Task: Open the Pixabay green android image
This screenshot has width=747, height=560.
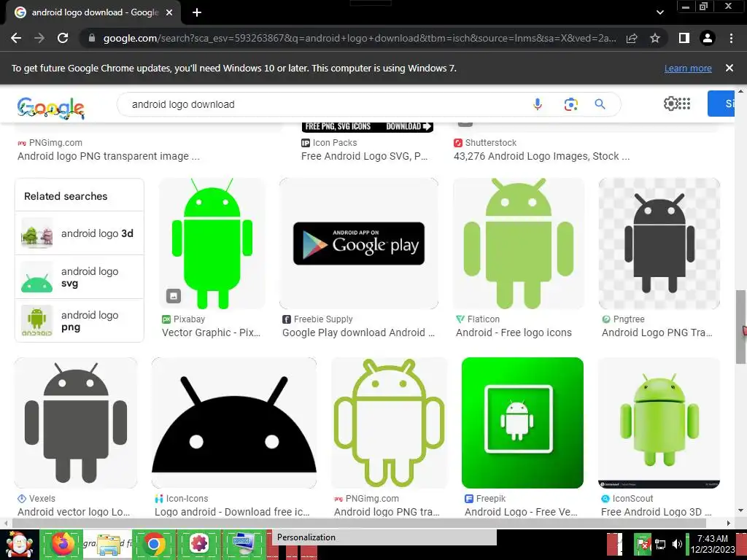Action: 212,244
